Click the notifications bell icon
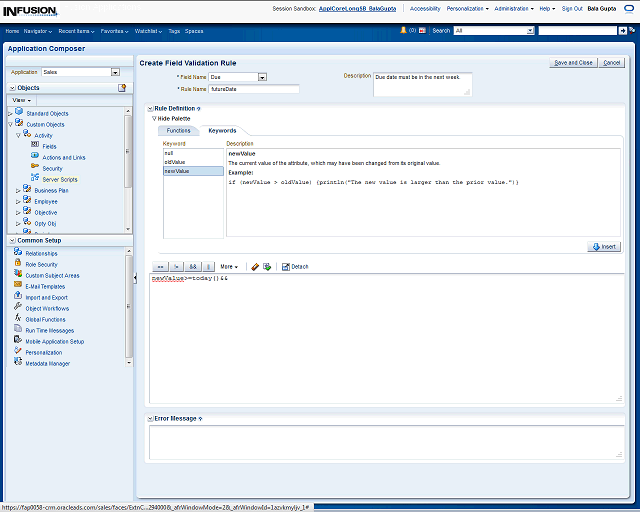This screenshot has width=640, height=512. point(402,31)
